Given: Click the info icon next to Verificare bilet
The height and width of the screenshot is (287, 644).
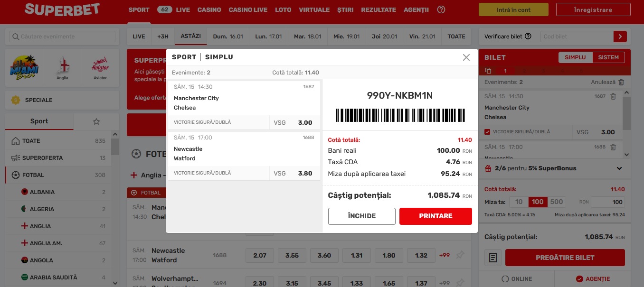Looking at the screenshot, I should click(x=528, y=37).
